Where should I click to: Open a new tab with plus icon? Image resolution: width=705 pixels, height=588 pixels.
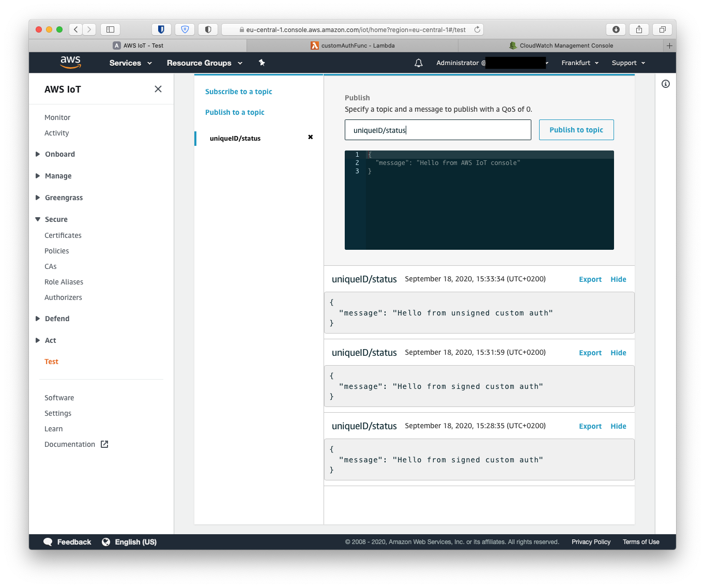coord(669,46)
